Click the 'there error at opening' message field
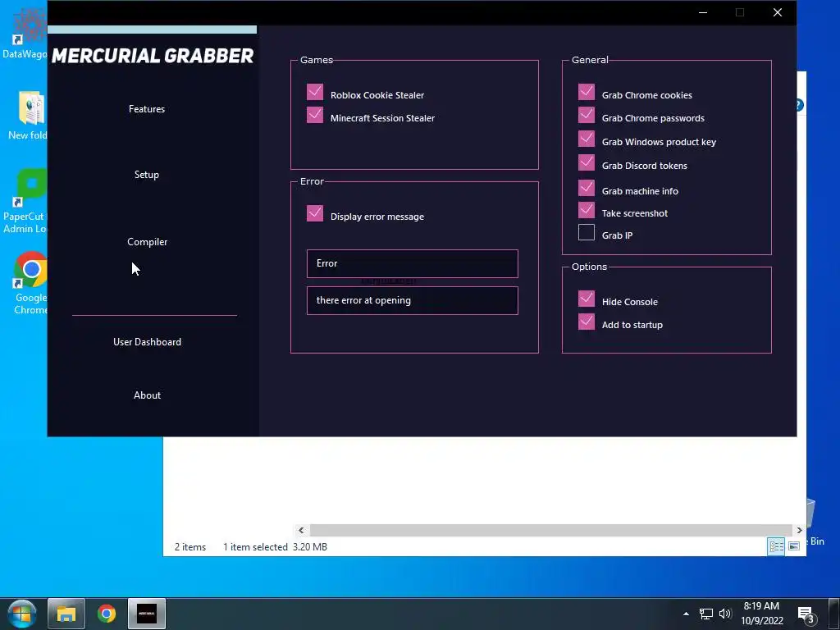The width and height of the screenshot is (840, 630). tap(413, 300)
